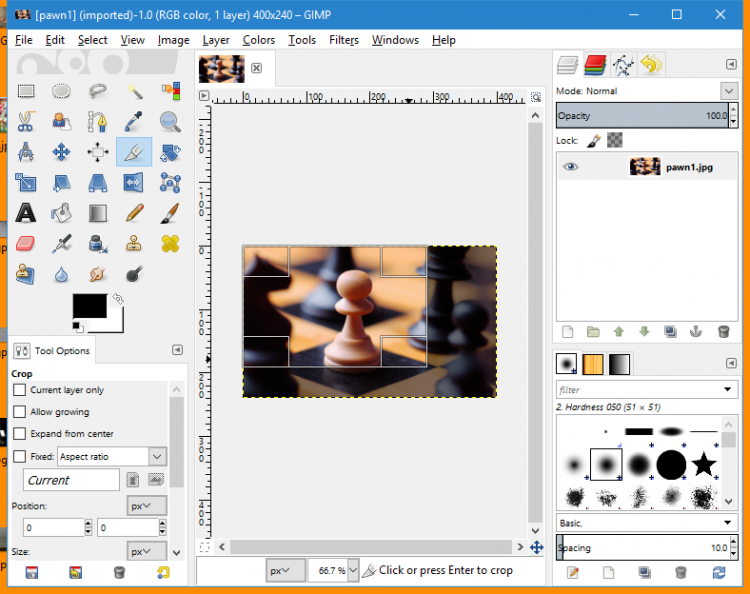
Task: Hide the pawn1.jpg layer with eye icon
Action: point(570,167)
